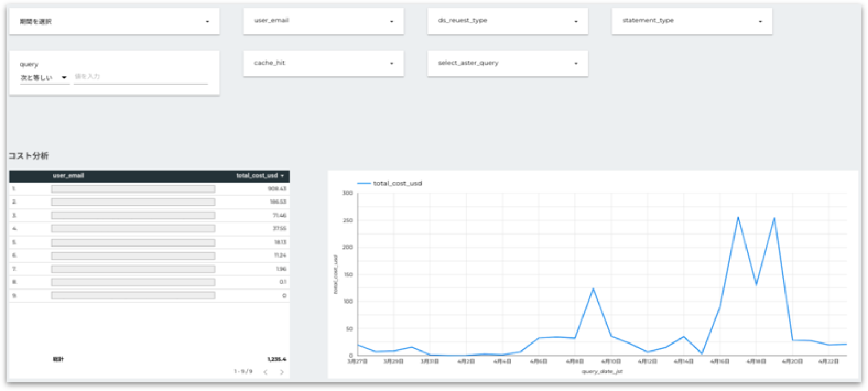Select the redacted email in table row 2
Screen dimensions: 868x391
(133, 202)
